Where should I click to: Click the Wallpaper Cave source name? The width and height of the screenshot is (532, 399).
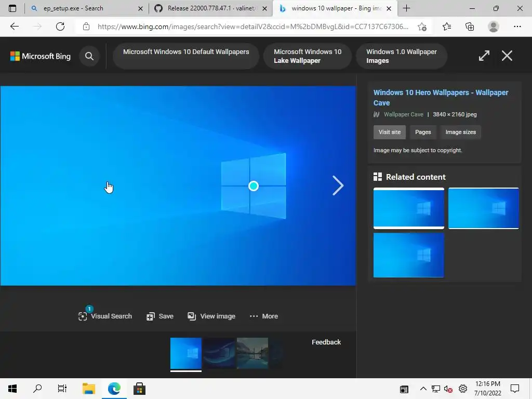403,114
